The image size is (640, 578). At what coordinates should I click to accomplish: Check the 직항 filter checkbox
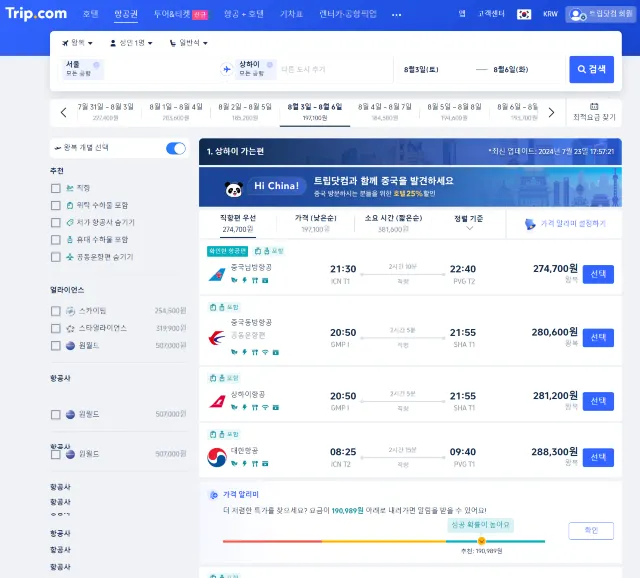[56, 188]
